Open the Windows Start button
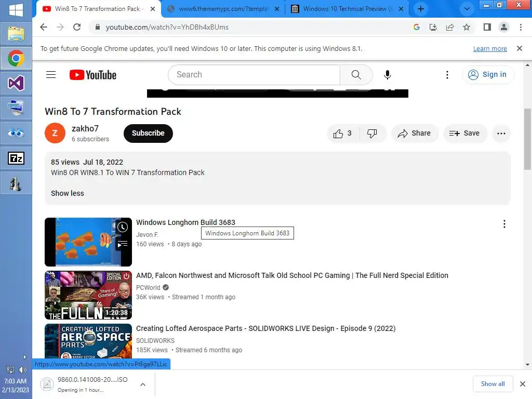Image resolution: width=532 pixels, height=399 pixels. (16, 9)
